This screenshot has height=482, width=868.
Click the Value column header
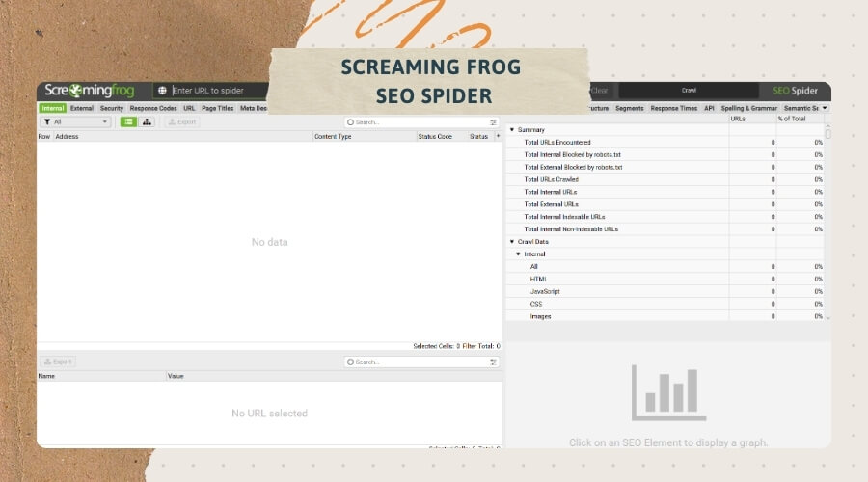[335, 376]
